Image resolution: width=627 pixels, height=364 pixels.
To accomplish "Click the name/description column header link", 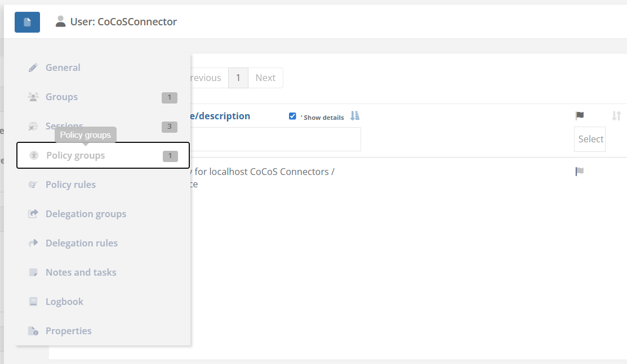I will (220, 116).
